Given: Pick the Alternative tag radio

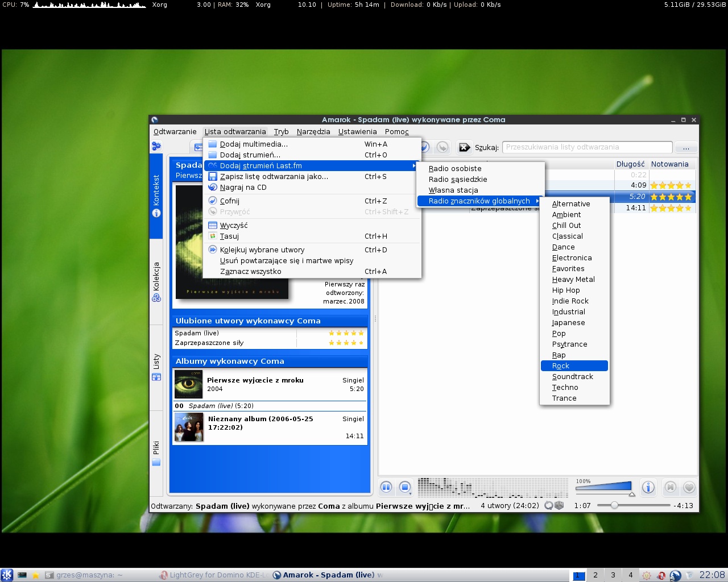Looking at the screenshot, I should pyautogui.click(x=574, y=204).
